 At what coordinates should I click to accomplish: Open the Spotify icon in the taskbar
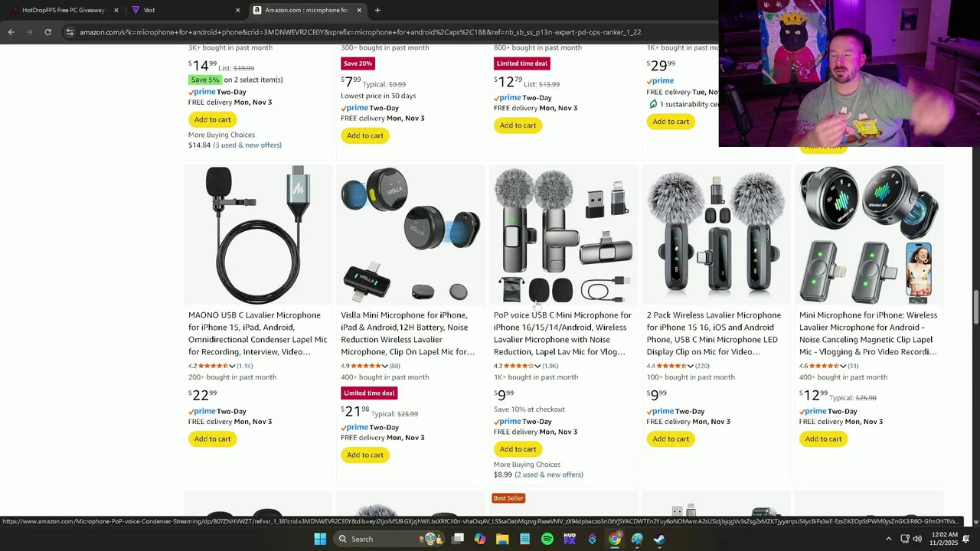tap(547, 539)
